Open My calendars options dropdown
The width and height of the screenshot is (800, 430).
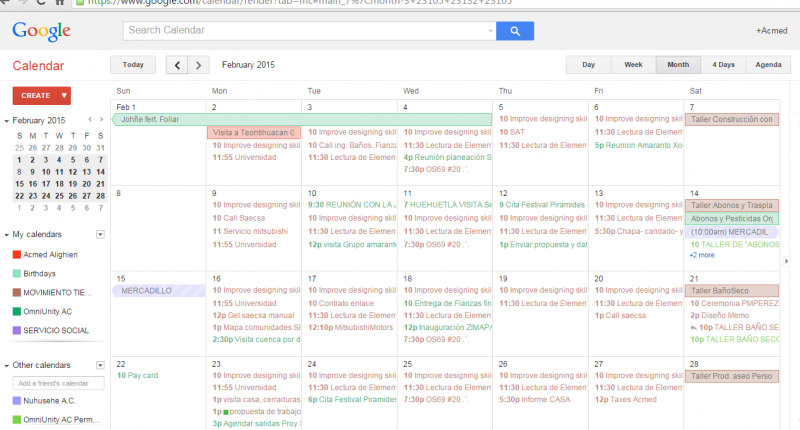(101, 235)
